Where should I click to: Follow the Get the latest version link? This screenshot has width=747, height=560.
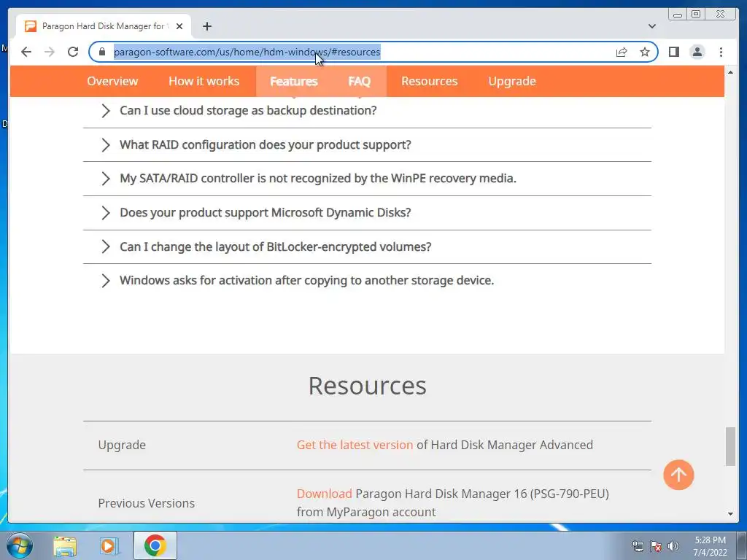click(x=355, y=445)
